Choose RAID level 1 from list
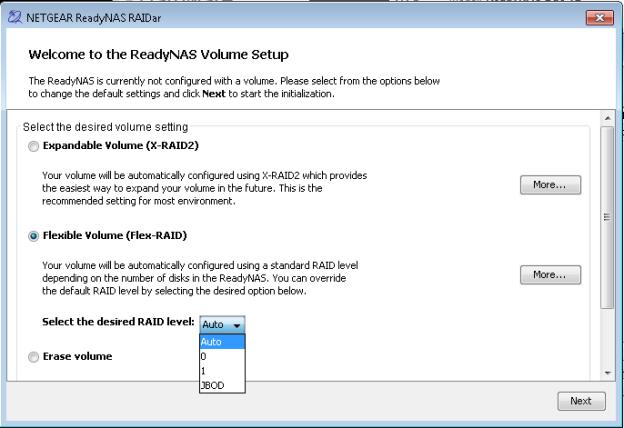624x428 pixels. tap(222, 371)
